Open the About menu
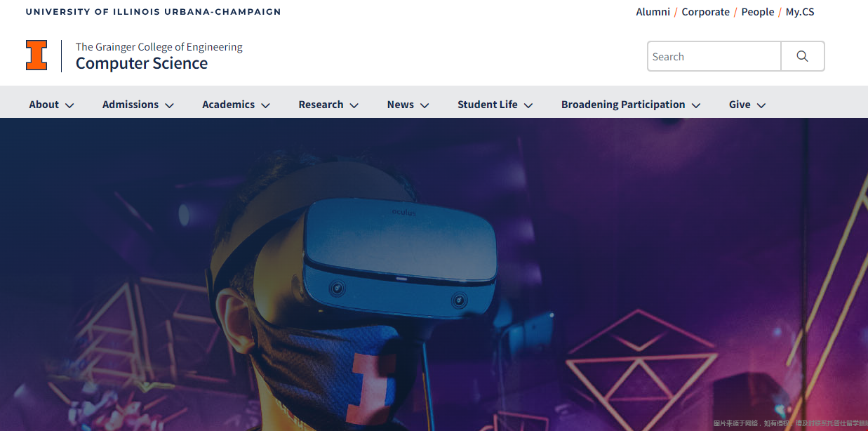868x431 pixels. [x=44, y=105]
